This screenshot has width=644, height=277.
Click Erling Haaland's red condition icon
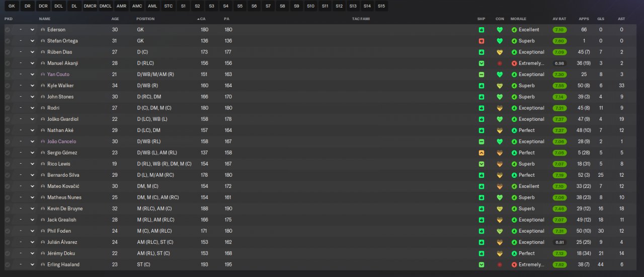click(500, 264)
